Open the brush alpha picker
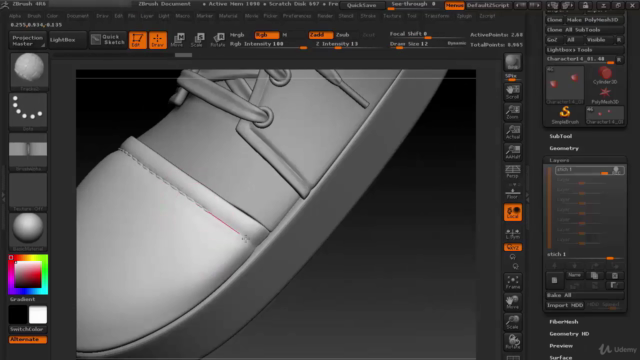The height and width of the screenshot is (360, 640). [x=28, y=151]
